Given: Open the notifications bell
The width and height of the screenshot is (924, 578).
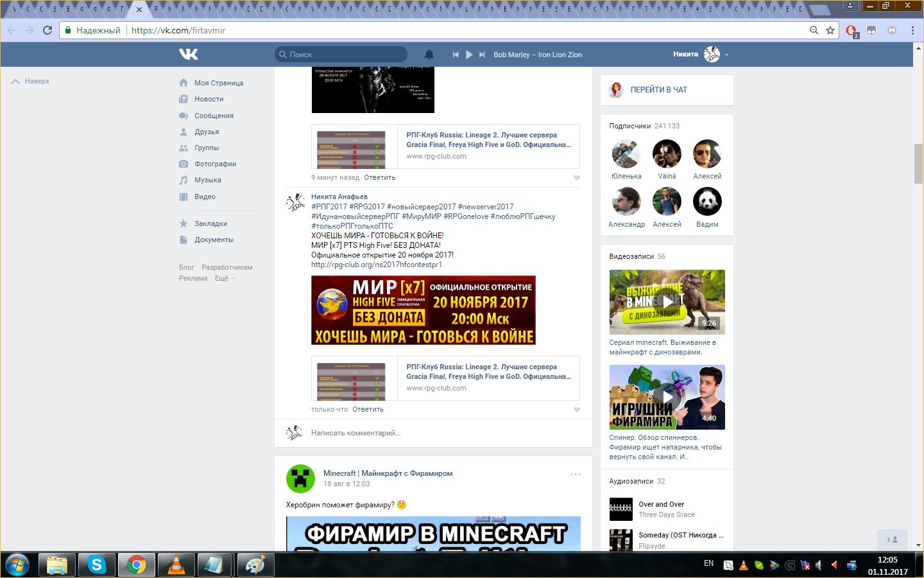Looking at the screenshot, I should (429, 55).
